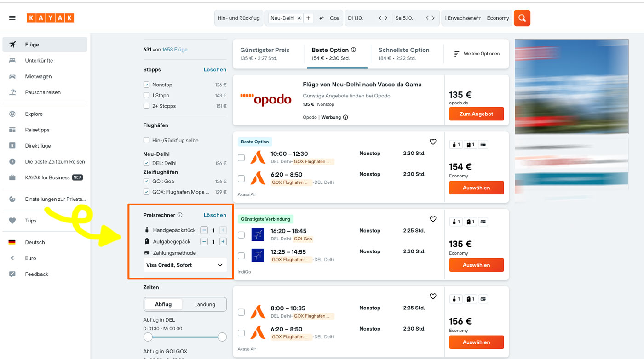
Task: Select the Landung tab under Zeiten
Action: (x=205, y=304)
